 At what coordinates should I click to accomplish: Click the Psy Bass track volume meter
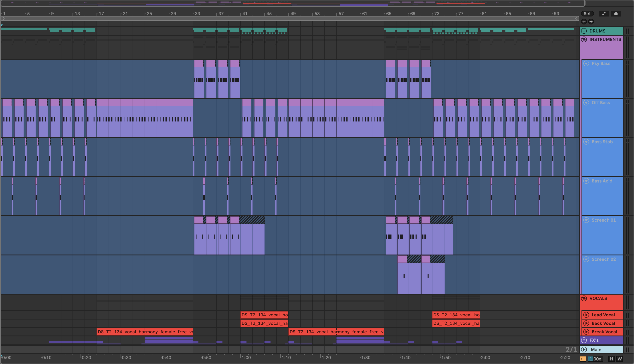(x=627, y=79)
